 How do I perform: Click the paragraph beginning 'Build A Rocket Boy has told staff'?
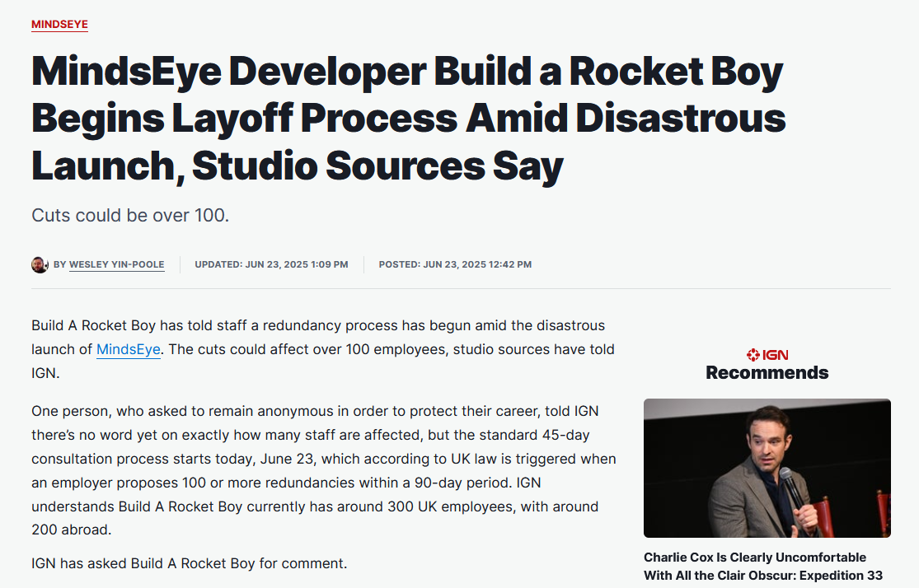point(323,349)
